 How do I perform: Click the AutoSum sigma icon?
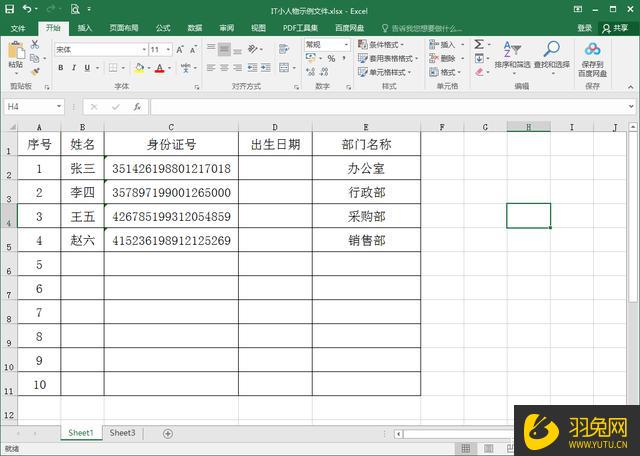pos(479,44)
